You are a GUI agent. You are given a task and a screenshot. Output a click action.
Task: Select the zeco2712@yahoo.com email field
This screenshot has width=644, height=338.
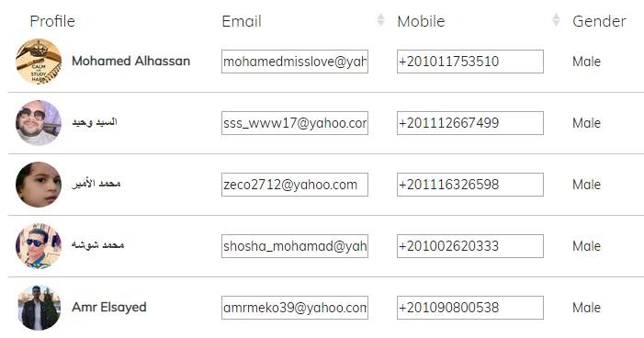point(295,185)
